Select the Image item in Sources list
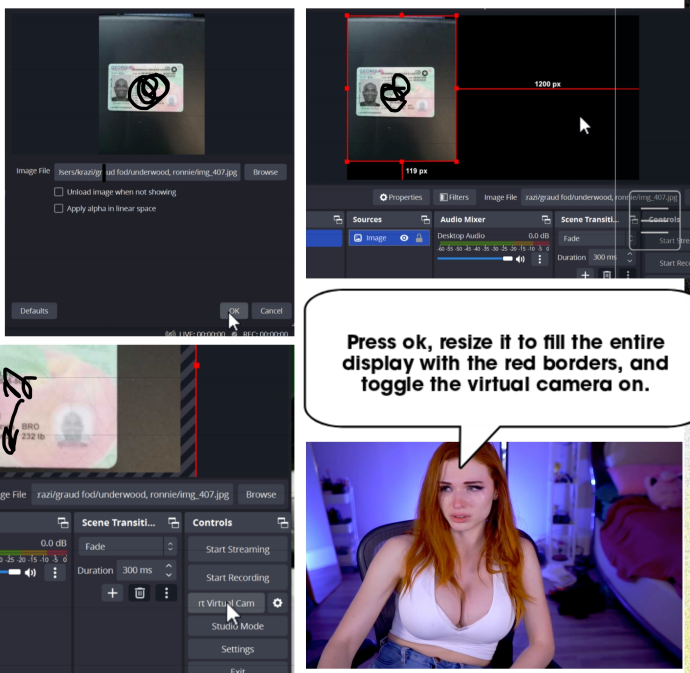Viewport: 690px width, 673px height. coord(375,238)
